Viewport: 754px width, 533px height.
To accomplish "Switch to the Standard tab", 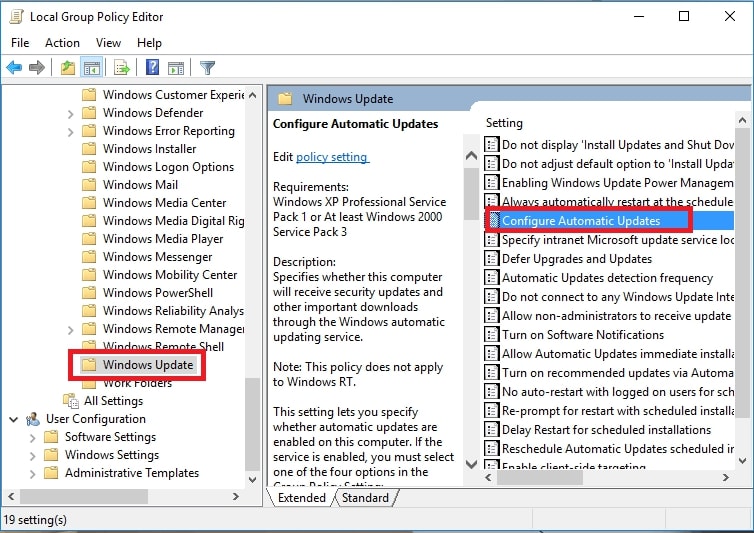I will click(365, 497).
